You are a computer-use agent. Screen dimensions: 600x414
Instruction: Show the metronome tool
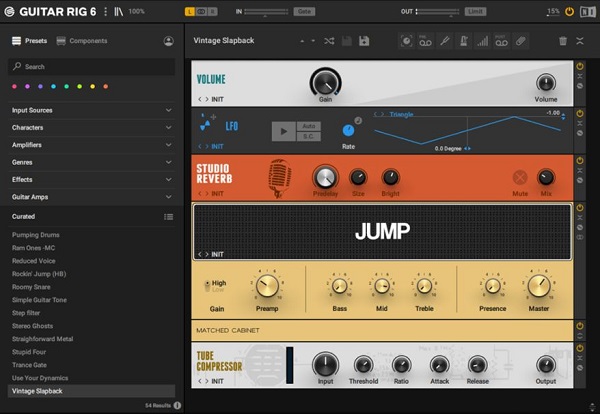pyautogui.click(x=463, y=41)
